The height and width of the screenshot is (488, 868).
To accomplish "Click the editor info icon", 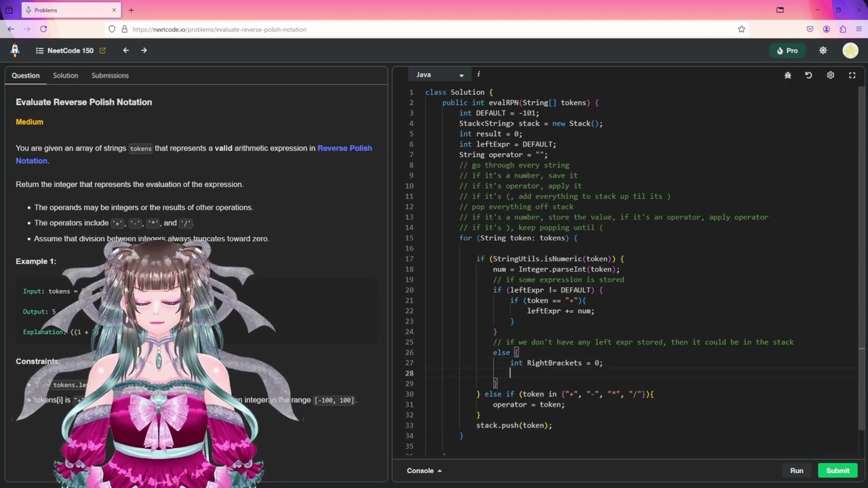I will point(478,74).
